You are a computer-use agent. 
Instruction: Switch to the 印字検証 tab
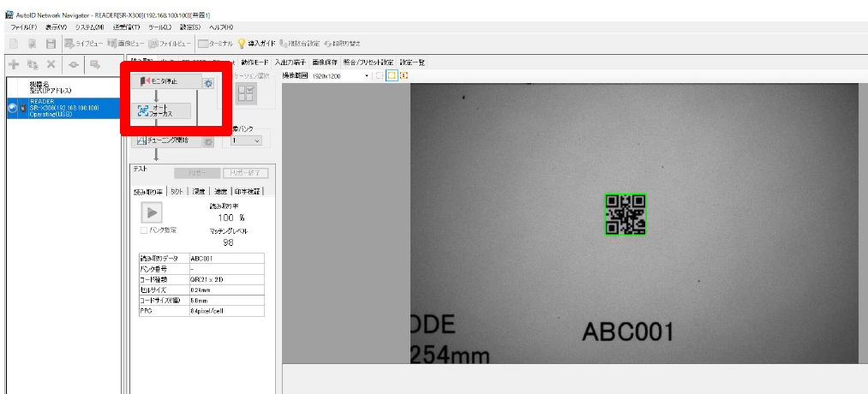pos(246,192)
